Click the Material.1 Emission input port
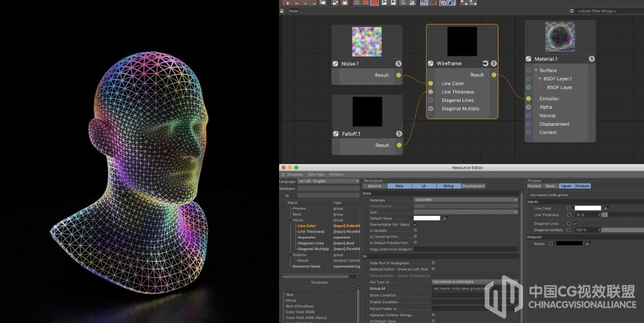The height and width of the screenshot is (323, 644). (x=528, y=98)
